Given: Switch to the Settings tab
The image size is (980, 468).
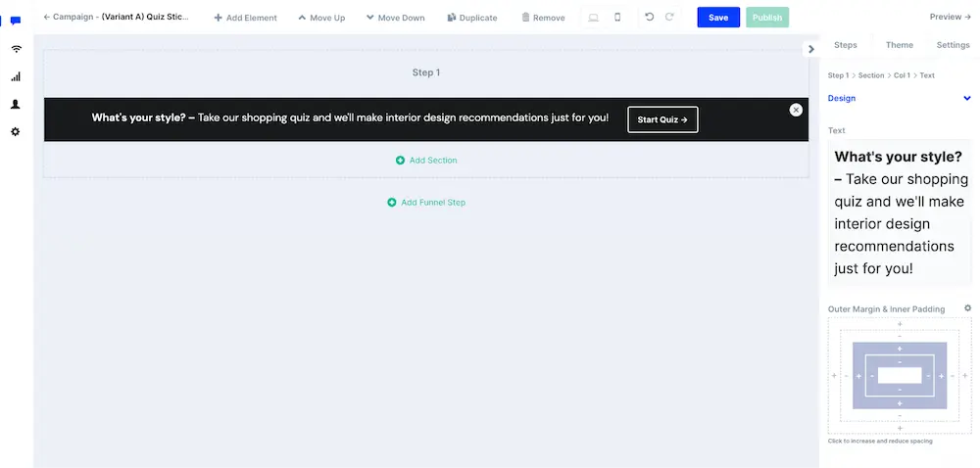Looking at the screenshot, I should (953, 45).
